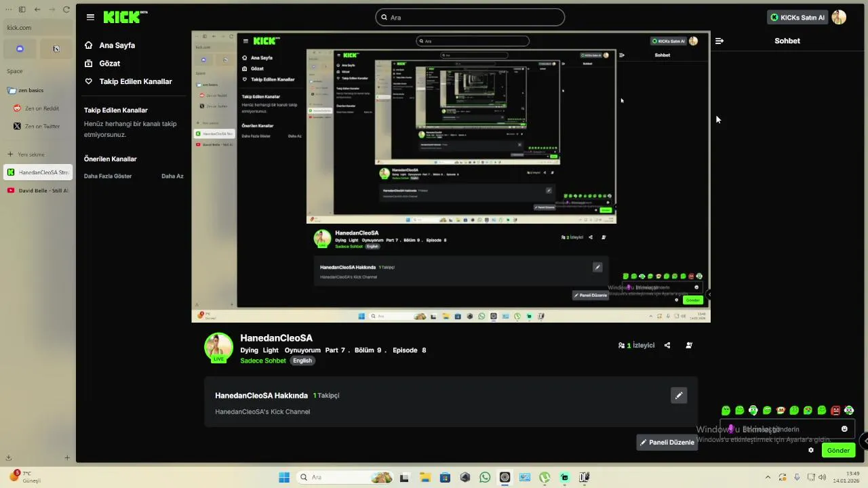This screenshot has height=488, width=868.
Task: Expand the zen basics folder
Action: pos(26,90)
